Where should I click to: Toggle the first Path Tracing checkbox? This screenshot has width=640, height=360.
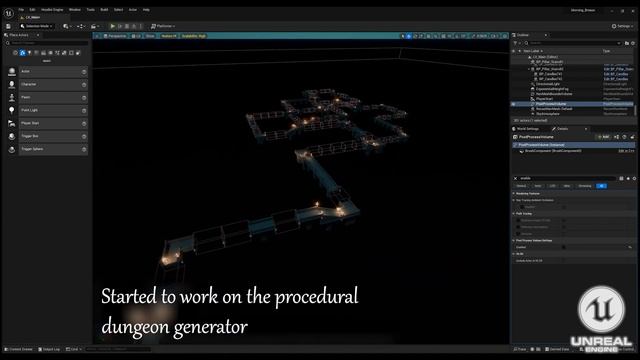pyautogui.click(x=518, y=220)
